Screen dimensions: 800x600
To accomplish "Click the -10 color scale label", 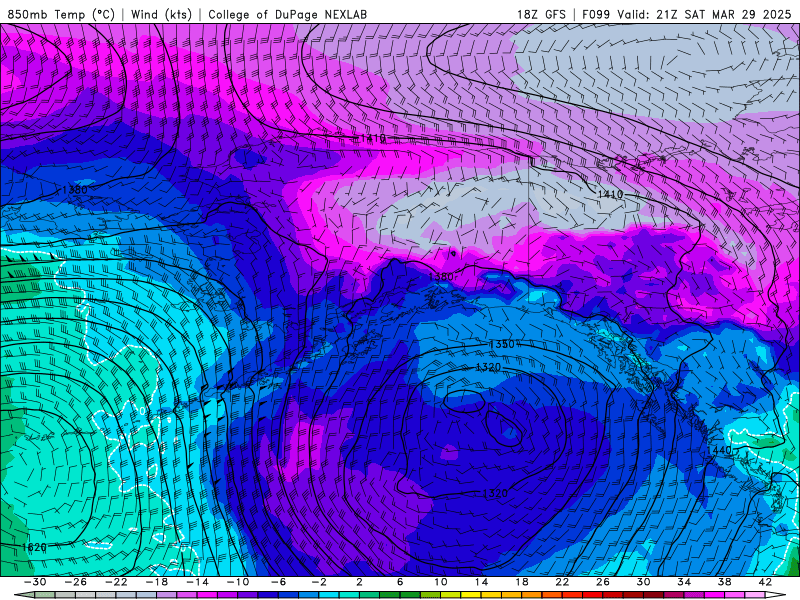I will tap(238, 582).
